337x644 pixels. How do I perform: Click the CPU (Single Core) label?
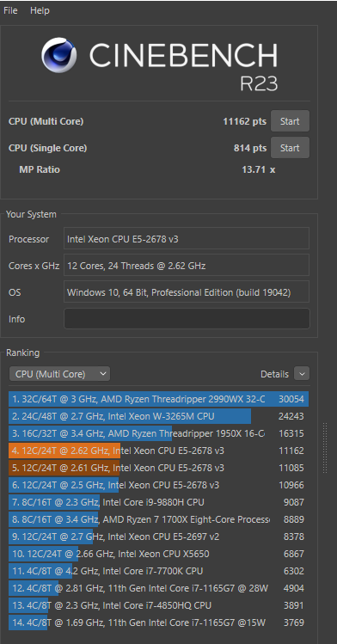47,148
